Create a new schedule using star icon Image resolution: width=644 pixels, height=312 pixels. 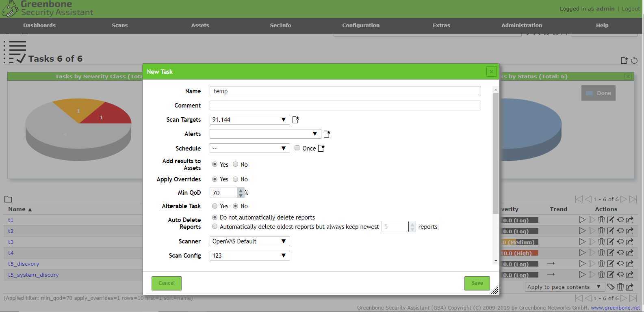[321, 148]
